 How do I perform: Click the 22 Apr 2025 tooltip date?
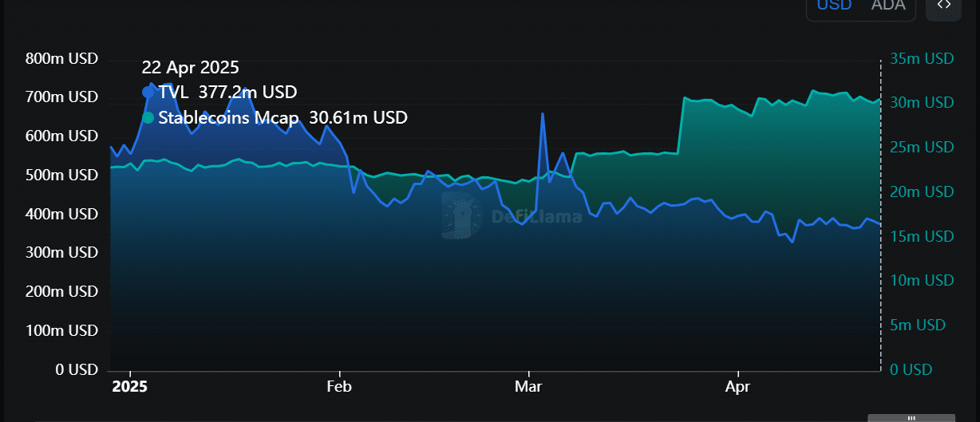point(190,68)
